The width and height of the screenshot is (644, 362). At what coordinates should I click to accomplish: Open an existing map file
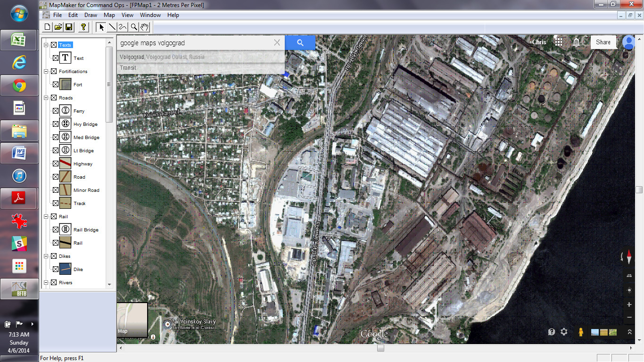coord(58,27)
